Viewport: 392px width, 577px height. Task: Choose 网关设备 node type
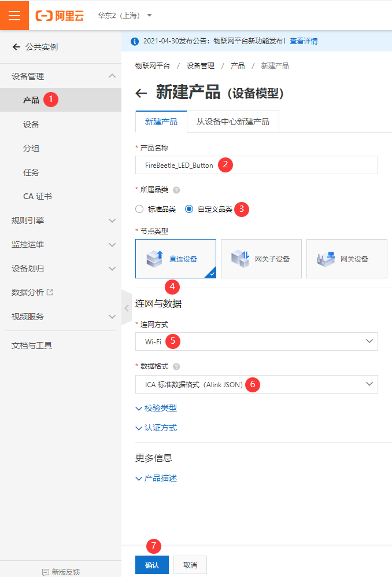tap(347, 259)
